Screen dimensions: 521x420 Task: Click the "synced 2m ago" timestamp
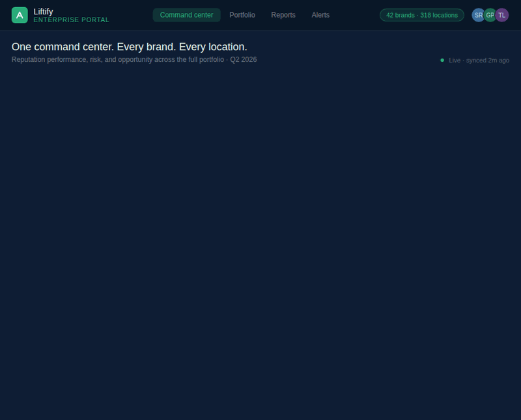point(487,60)
